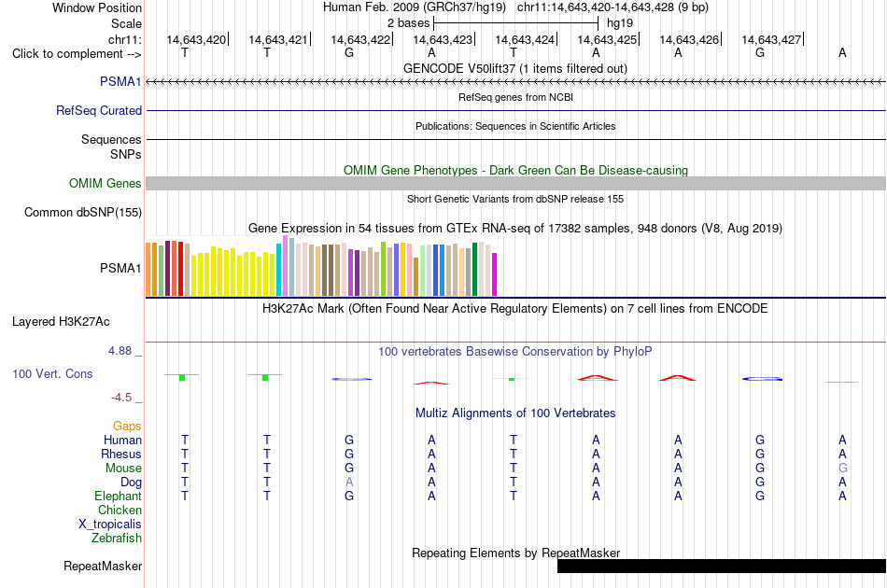The height and width of the screenshot is (588, 887).
Task: Click the X_tropicalis species label
Action: pos(110,525)
